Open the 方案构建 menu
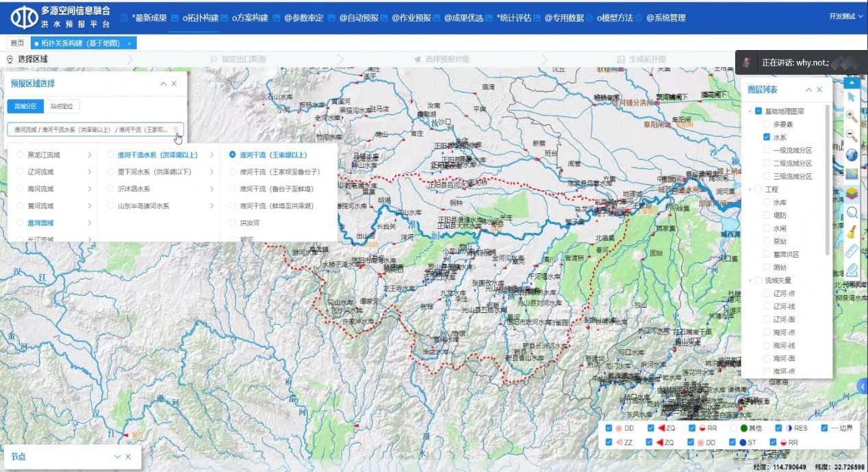Viewport: 868px width, 472px height. tap(249, 18)
